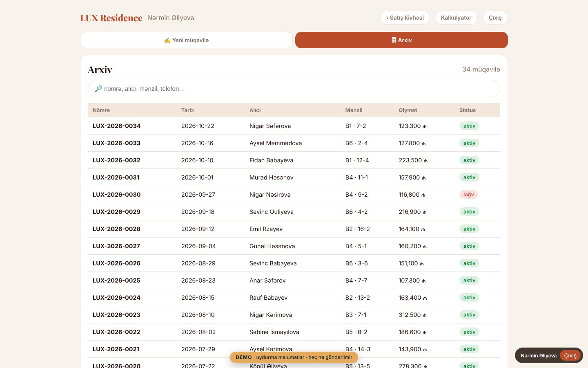Screen dimensions: 588x368
Task: Click the Nömrə column header
Action: (101, 110)
